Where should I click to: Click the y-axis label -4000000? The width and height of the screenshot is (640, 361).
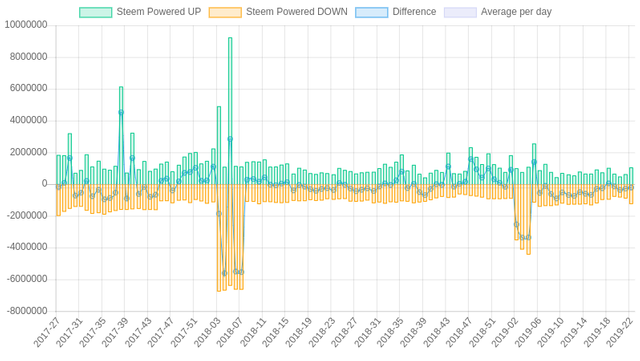(x=27, y=247)
